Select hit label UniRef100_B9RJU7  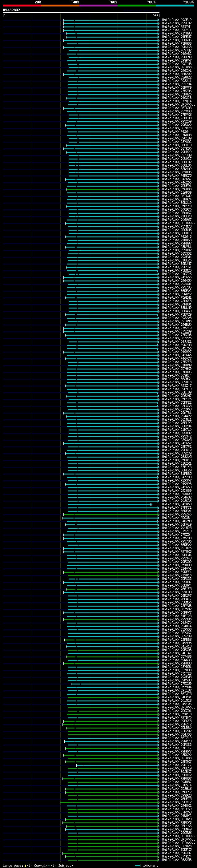pyautogui.click(x=176, y=853)
